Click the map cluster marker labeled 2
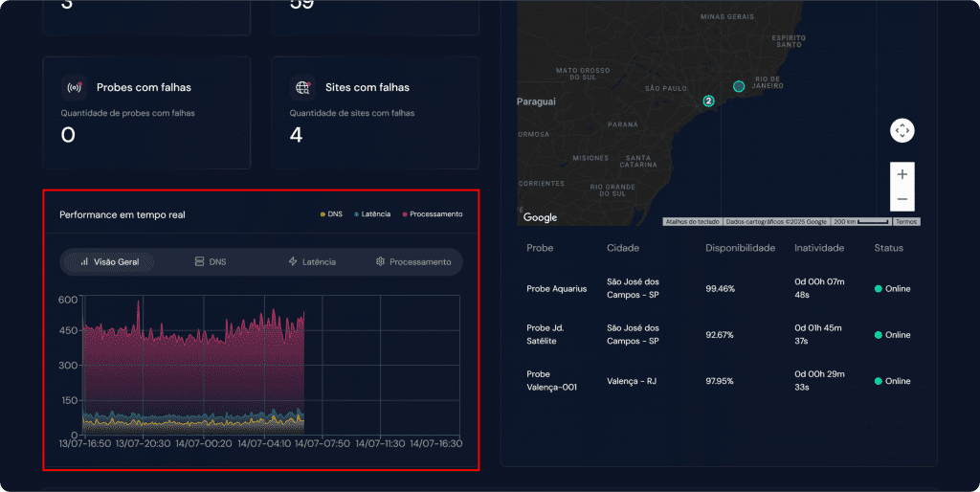This screenshot has width=980, height=492. click(x=708, y=101)
